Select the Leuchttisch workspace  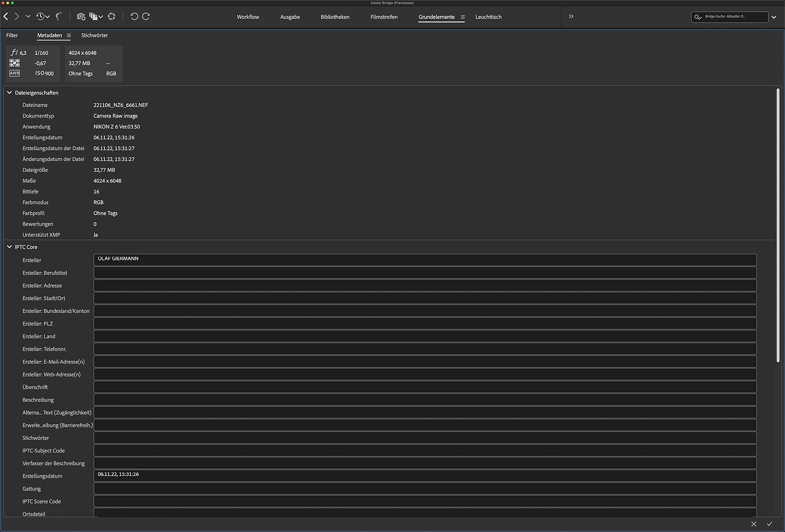(488, 17)
